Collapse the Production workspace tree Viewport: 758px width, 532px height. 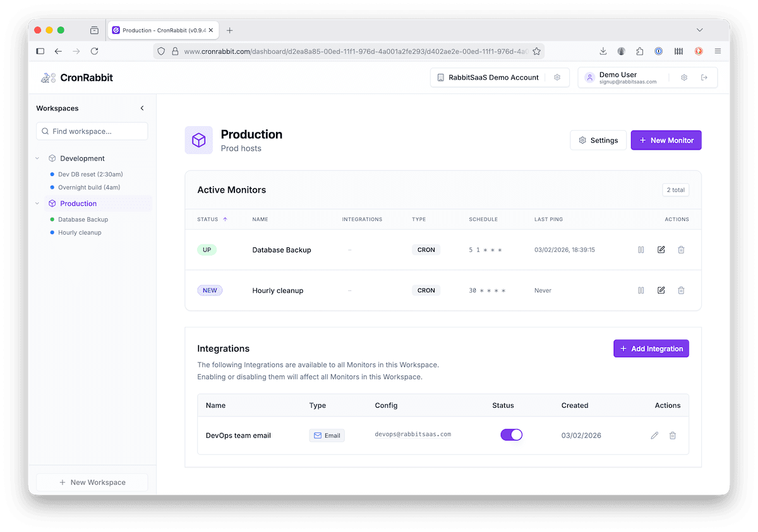(37, 203)
